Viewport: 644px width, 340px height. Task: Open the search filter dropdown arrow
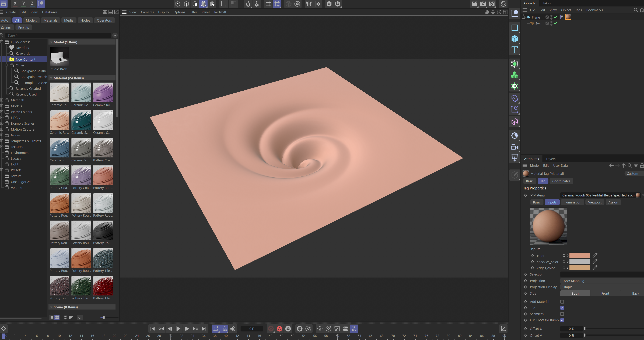pos(115,35)
